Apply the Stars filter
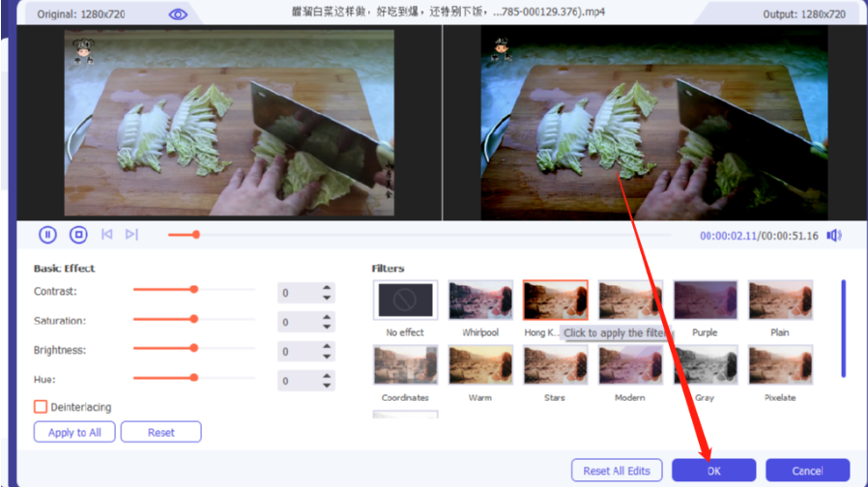 (555, 364)
